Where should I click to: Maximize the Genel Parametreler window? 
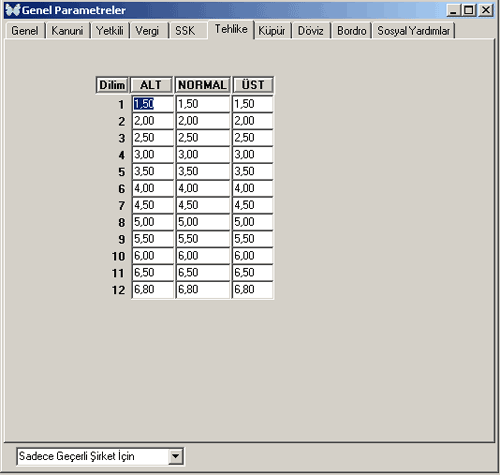coord(469,10)
